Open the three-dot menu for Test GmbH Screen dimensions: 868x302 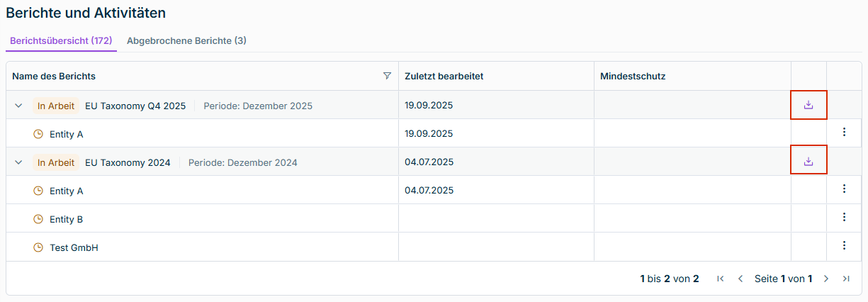click(844, 245)
